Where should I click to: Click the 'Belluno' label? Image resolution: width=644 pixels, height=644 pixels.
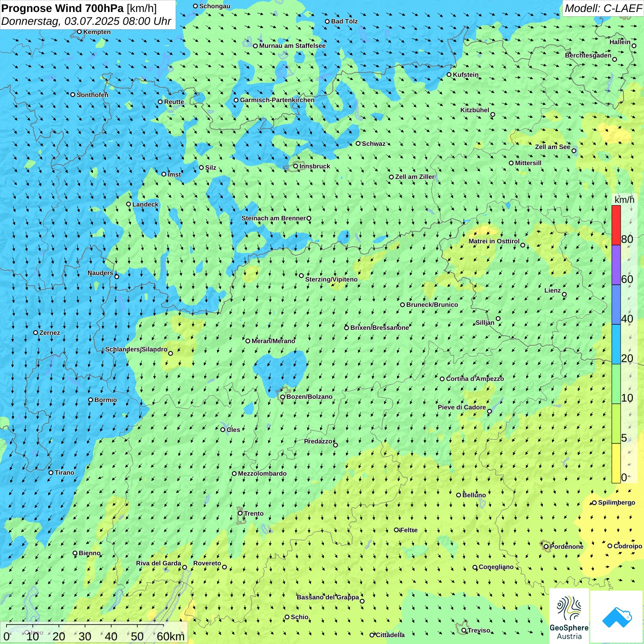(x=474, y=495)
